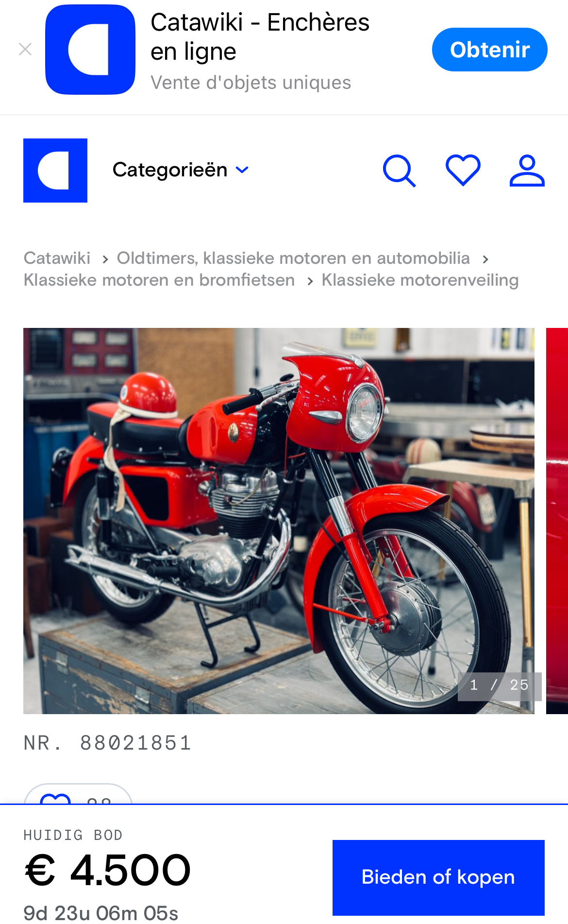Open Klassieke motoren en bromfietsen breadcrumb
Image resolution: width=568 pixels, height=924 pixels.
159,280
